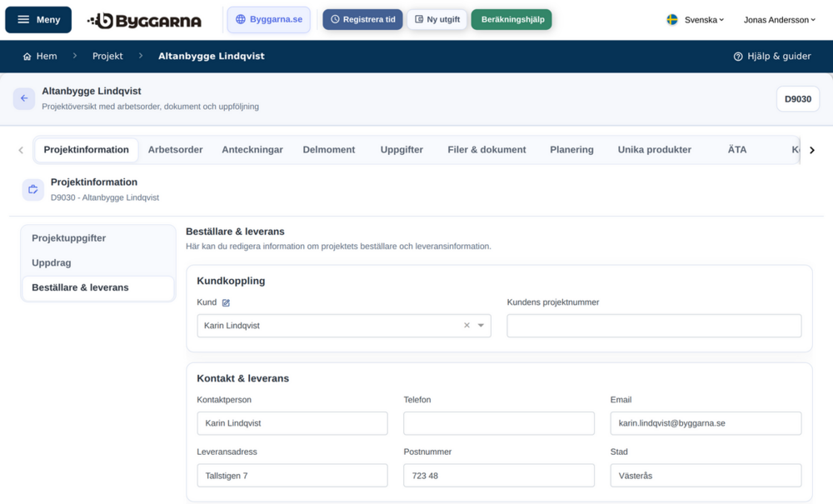Viewport: 833px width, 504px height.
Task: Click the back arrow beside Altanbygge Lindqvist
Action: [x=24, y=98]
